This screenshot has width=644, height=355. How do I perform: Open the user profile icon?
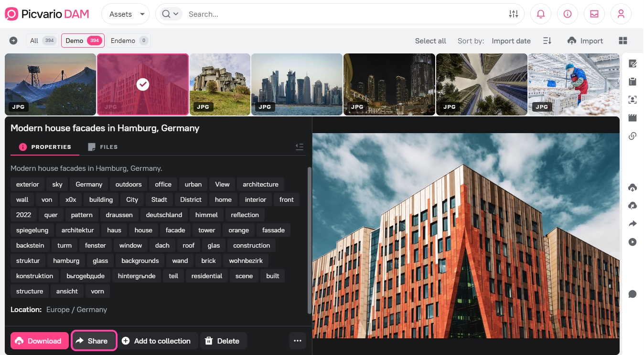pos(621,14)
